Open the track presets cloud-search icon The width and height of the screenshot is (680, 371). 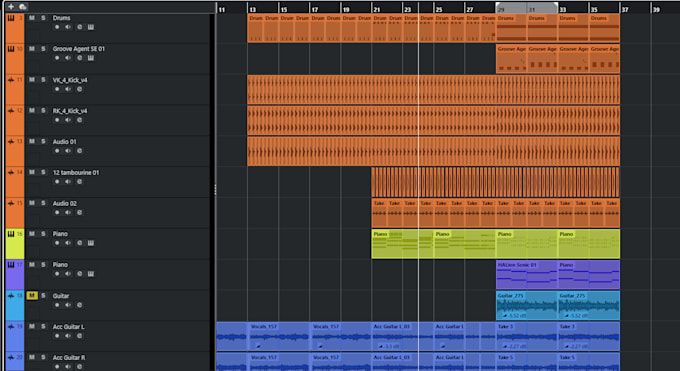click(23, 7)
